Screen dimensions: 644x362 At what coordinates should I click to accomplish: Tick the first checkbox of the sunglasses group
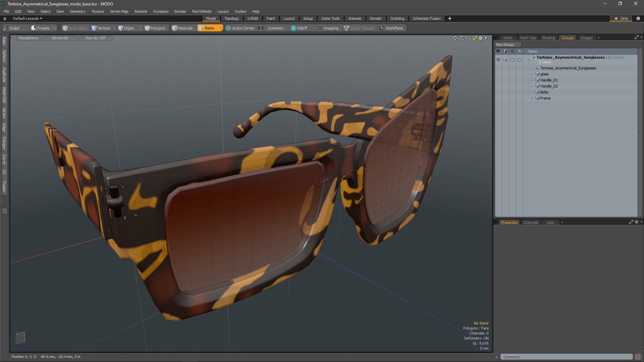point(512,60)
